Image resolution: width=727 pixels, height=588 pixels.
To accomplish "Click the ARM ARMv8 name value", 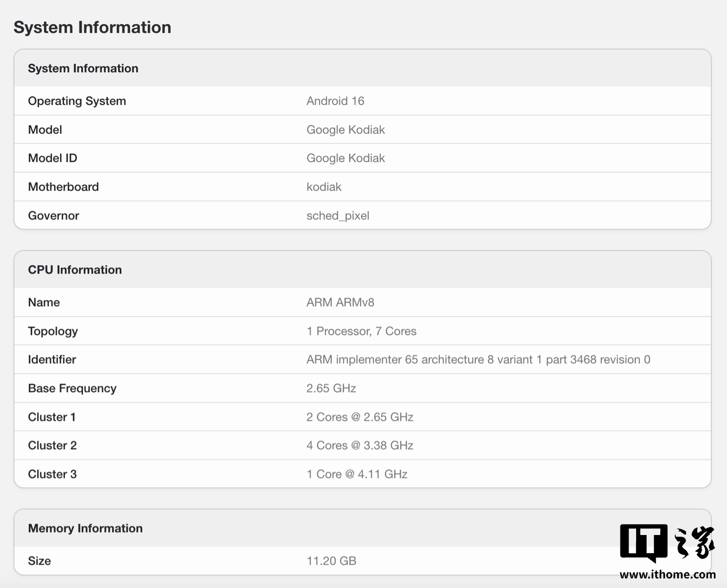I will pyautogui.click(x=340, y=302).
